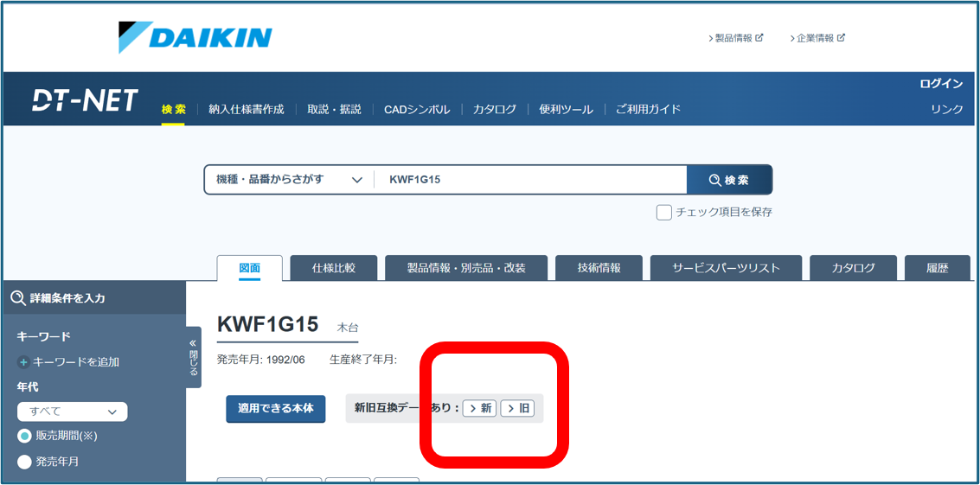The width and height of the screenshot is (980, 485).
Task: Switch to the 技術情報 tab
Action: click(x=599, y=268)
